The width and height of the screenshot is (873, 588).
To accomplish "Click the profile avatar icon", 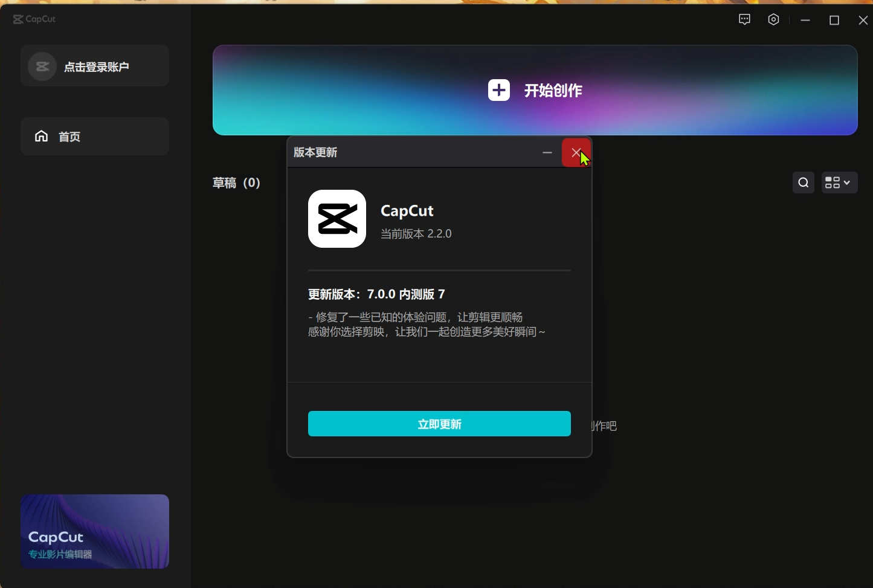I will [42, 66].
